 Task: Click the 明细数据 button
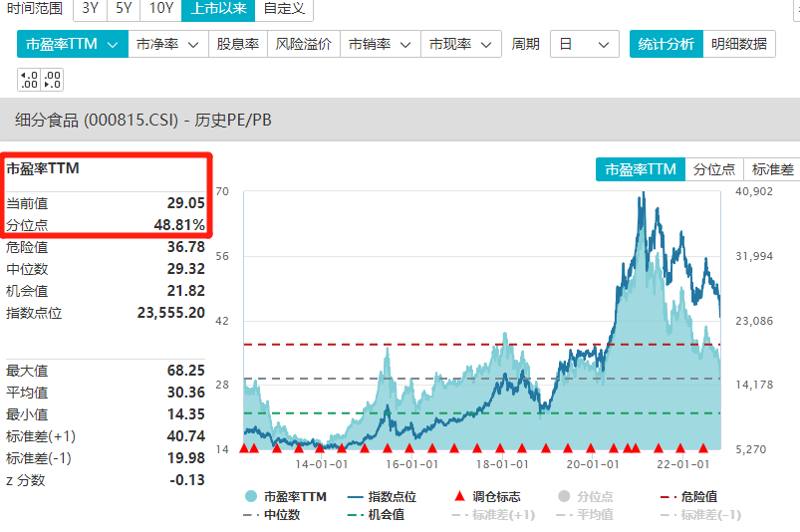(x=738, y=45)
